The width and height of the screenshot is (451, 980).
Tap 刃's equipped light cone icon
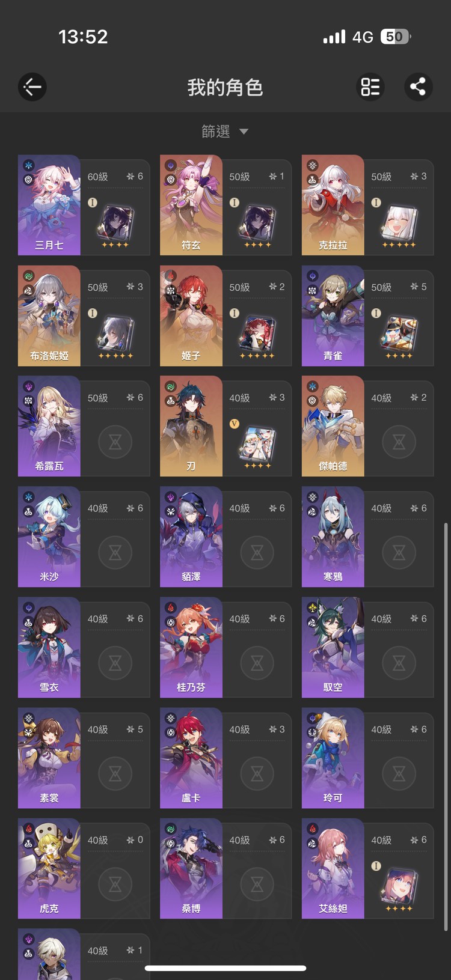(x=257, y=443)
